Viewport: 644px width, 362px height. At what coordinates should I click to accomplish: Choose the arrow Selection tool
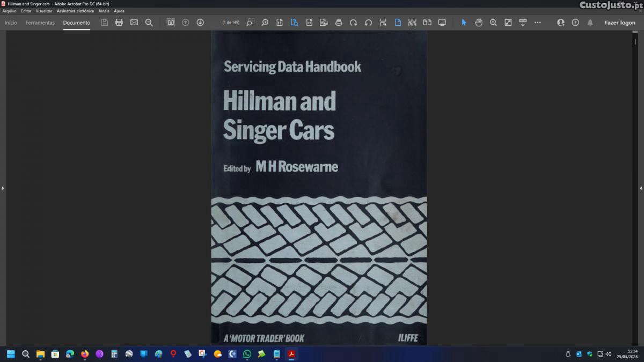pyautogui.click(x=464, y=23)
